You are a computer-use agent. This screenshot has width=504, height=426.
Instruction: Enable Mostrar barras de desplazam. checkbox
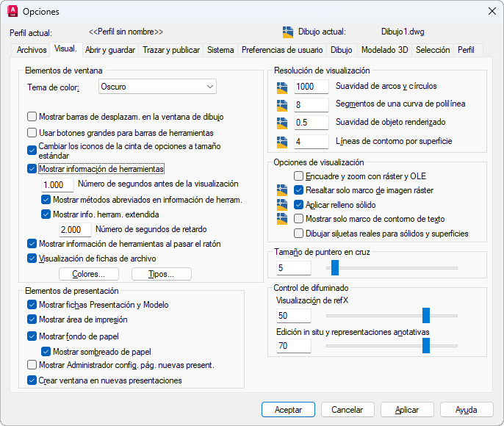32,116
